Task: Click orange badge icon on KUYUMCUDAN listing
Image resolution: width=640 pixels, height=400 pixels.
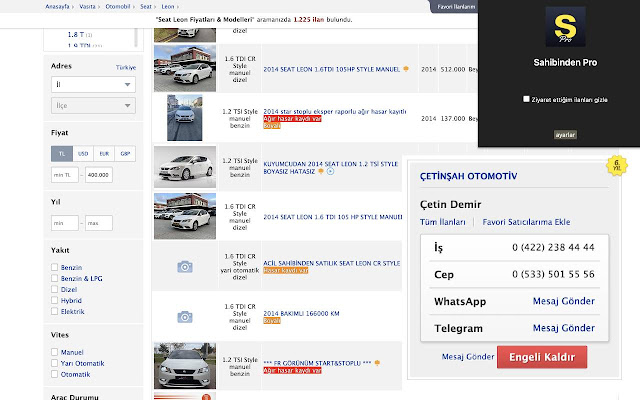Action: click(321, 171)
